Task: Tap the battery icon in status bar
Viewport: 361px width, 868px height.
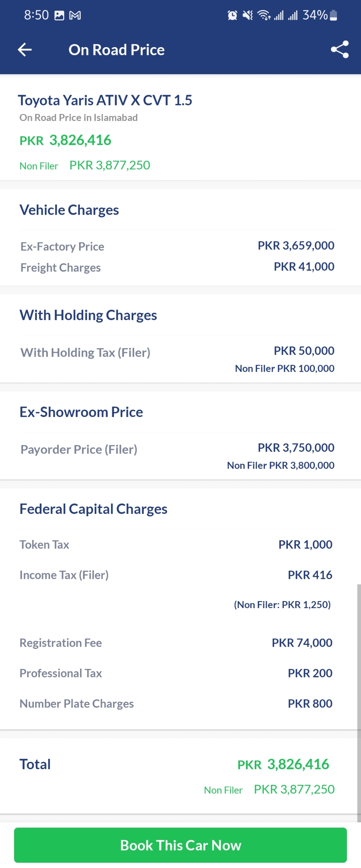Action: (x=334, y=15)
